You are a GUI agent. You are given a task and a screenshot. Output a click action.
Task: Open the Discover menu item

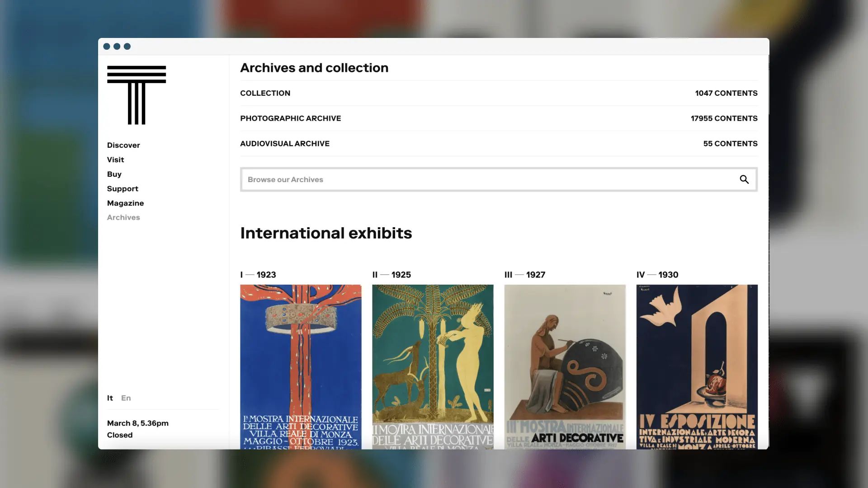(x=123, y=145)
